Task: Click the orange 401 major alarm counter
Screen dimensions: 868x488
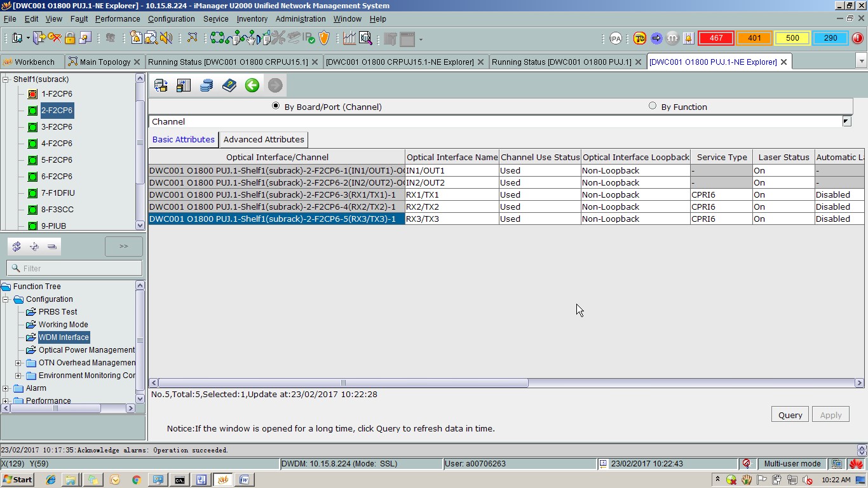Action: [754, 38]
